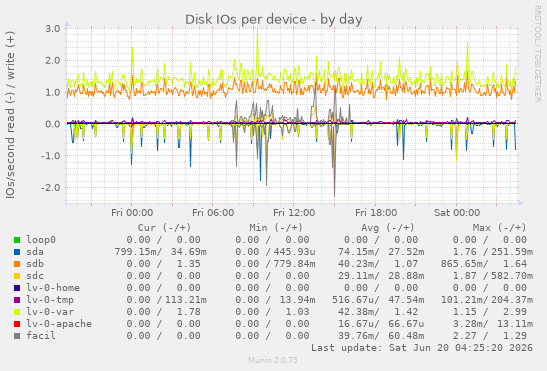
Task: Click the yellow sdc legend swatch
Action: [x=17, y=276]
